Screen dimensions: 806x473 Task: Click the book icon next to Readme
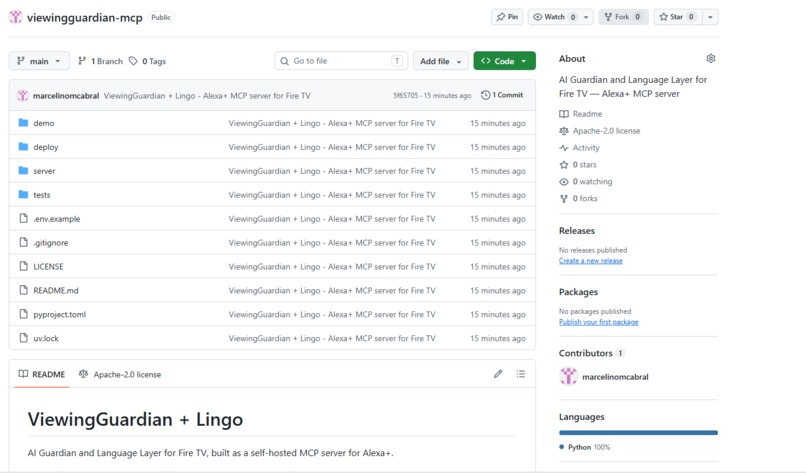564,114
